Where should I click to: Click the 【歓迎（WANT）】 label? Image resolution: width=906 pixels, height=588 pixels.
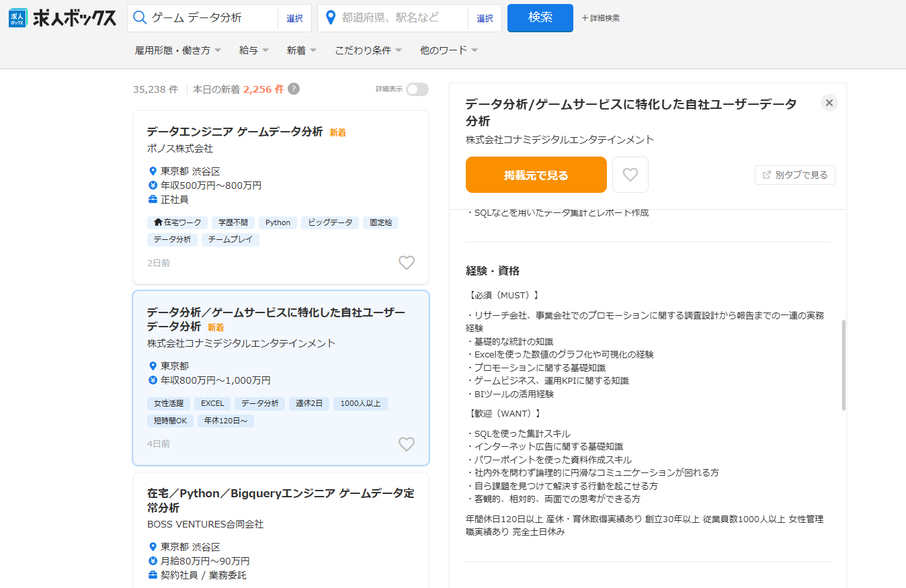coord(503,413)
